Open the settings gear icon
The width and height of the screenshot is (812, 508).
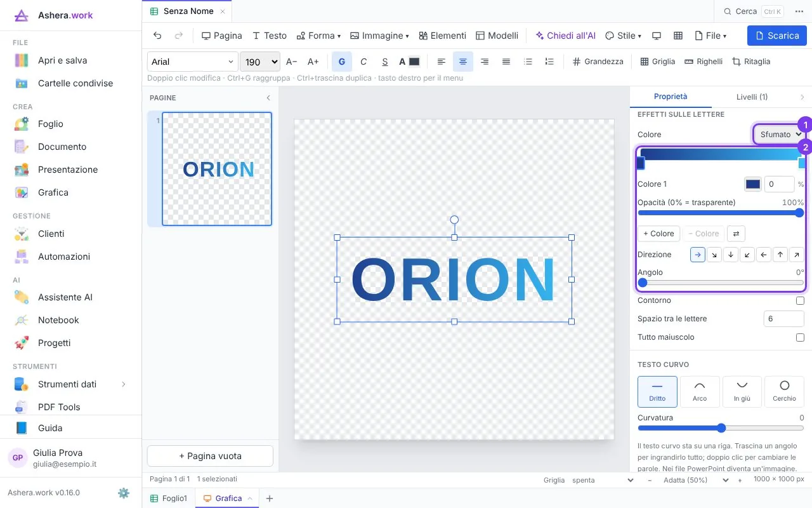click(124, 493)
